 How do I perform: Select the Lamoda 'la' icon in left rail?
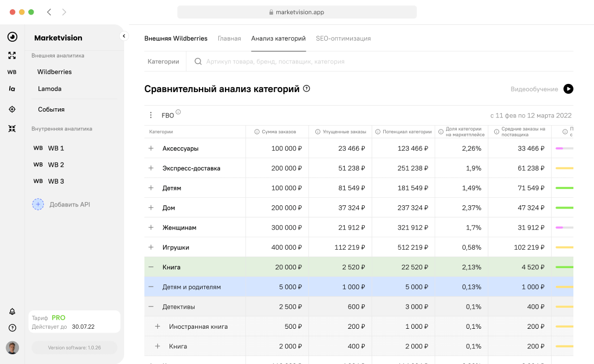(12, 89)
